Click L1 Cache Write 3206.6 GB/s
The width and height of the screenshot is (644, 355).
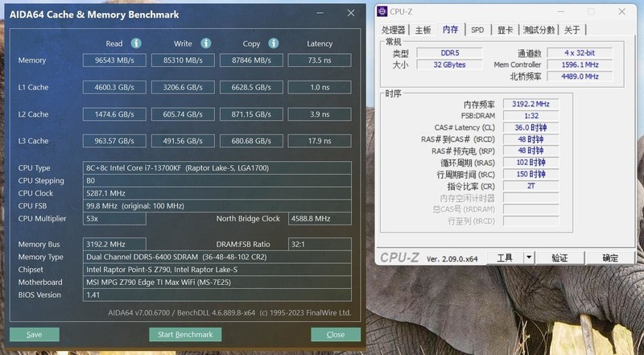183,87
